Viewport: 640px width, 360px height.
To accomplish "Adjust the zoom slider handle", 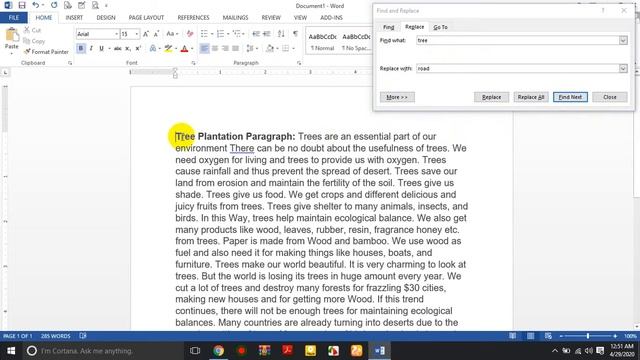I will pos(588,336).
